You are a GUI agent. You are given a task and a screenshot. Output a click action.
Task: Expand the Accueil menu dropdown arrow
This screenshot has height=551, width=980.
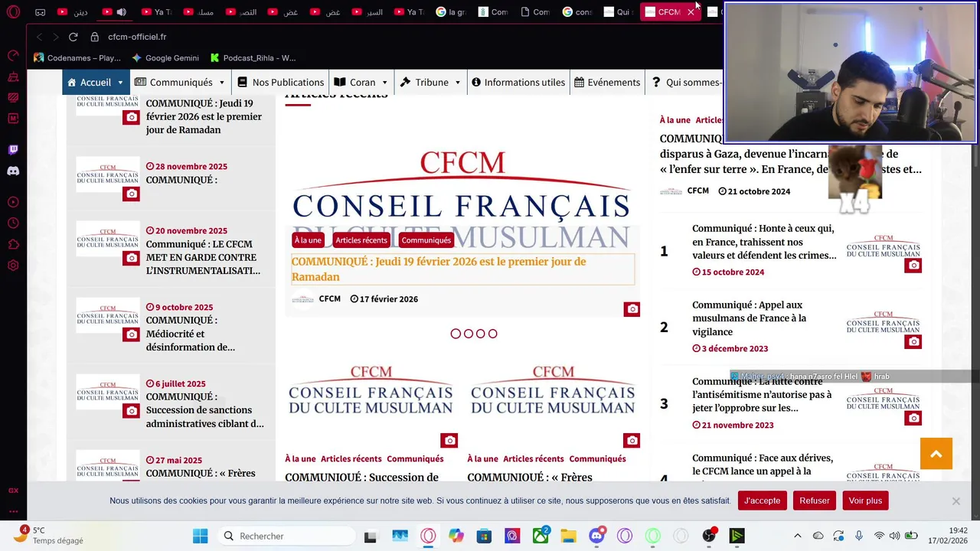(x=120, y=83)
